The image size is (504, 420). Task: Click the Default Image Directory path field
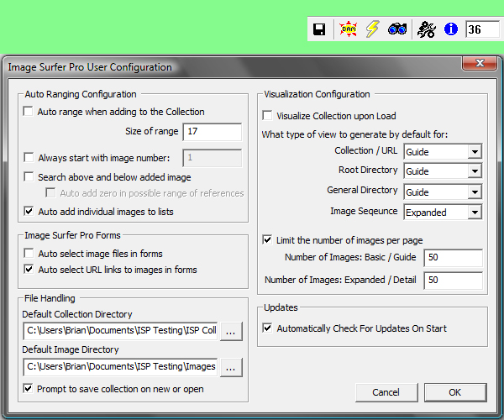click(x=120, y=367)
